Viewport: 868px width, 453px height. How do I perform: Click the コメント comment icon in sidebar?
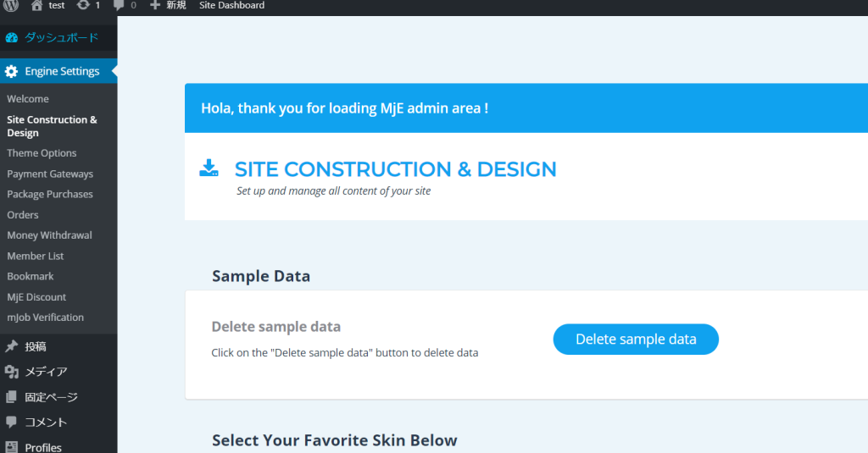(11, 422)
